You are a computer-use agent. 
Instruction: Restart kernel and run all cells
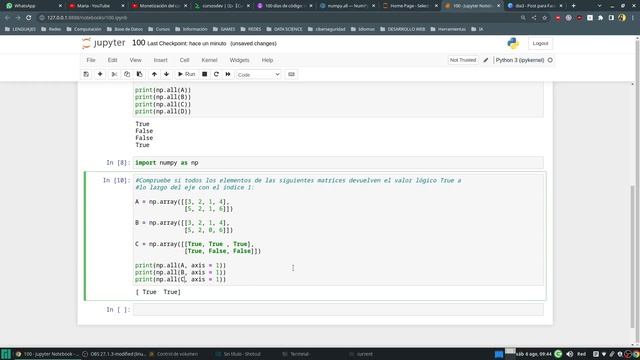pyautogui.click(x=228, y=74)
